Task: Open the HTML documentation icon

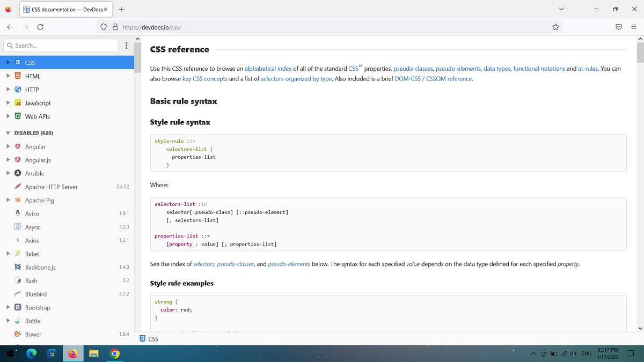Action: click(18, 76)
